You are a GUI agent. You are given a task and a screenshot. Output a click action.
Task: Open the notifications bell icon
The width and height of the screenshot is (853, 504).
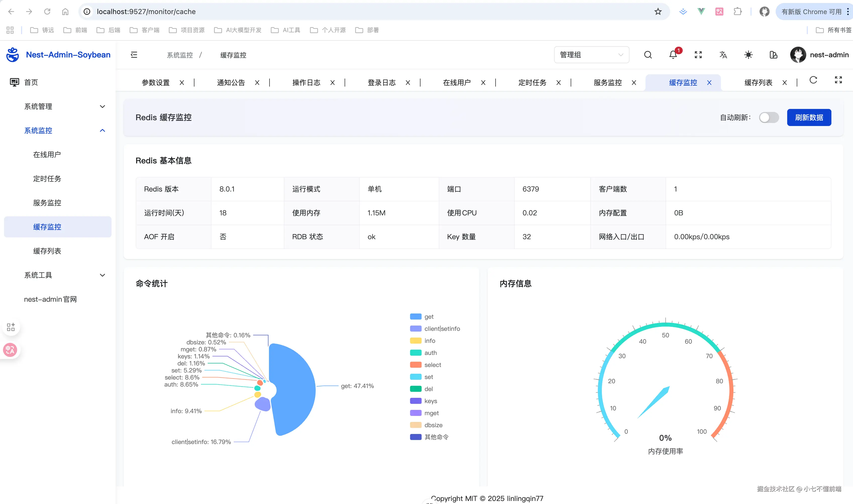[x=673, y=55]
